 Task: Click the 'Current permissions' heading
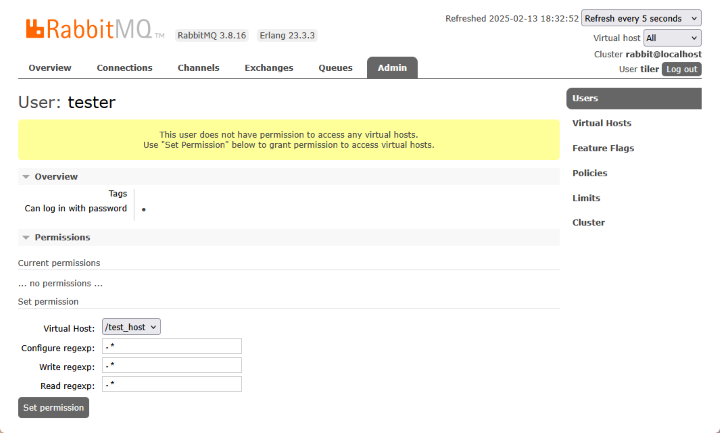point(59,263)
